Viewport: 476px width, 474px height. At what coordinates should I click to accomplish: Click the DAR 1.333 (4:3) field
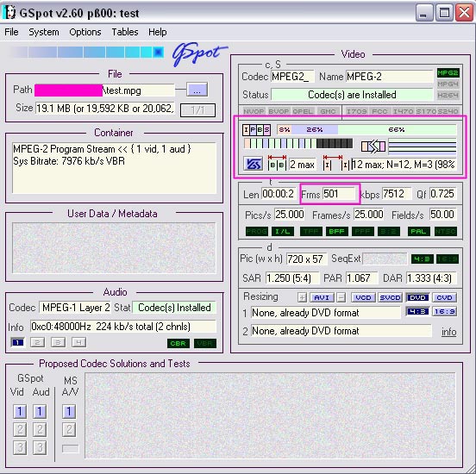(431, 278)
